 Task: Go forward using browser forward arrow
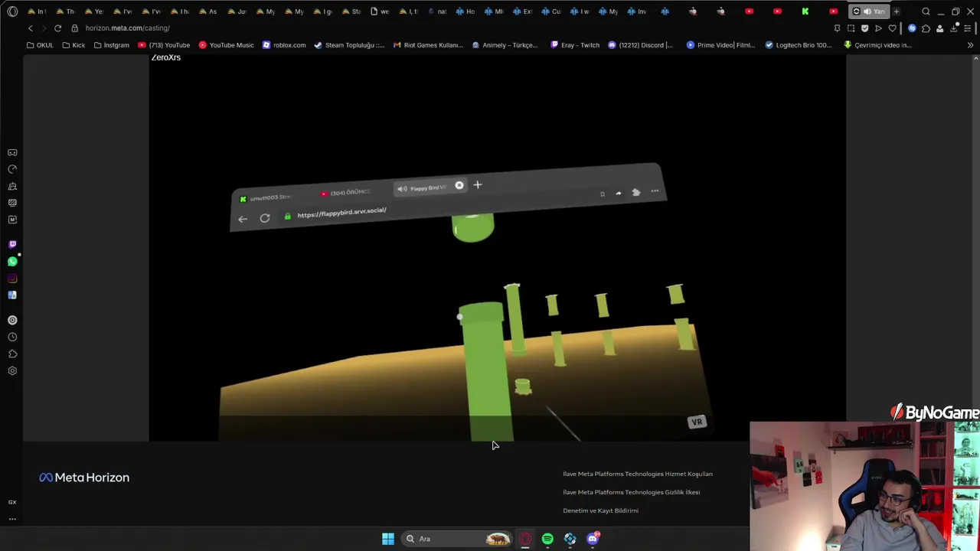tap(44, 28)
